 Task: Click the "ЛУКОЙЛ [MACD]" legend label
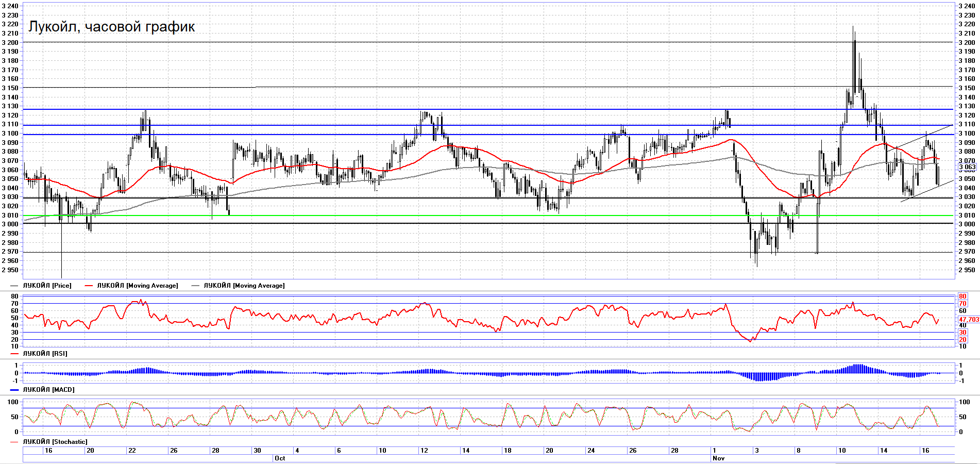point(48,390)
